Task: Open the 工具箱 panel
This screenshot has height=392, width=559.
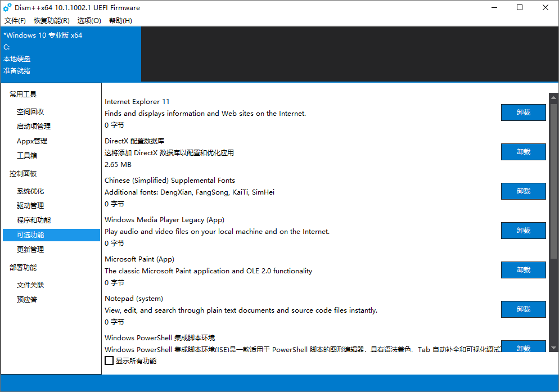Action: click(25, 155)
